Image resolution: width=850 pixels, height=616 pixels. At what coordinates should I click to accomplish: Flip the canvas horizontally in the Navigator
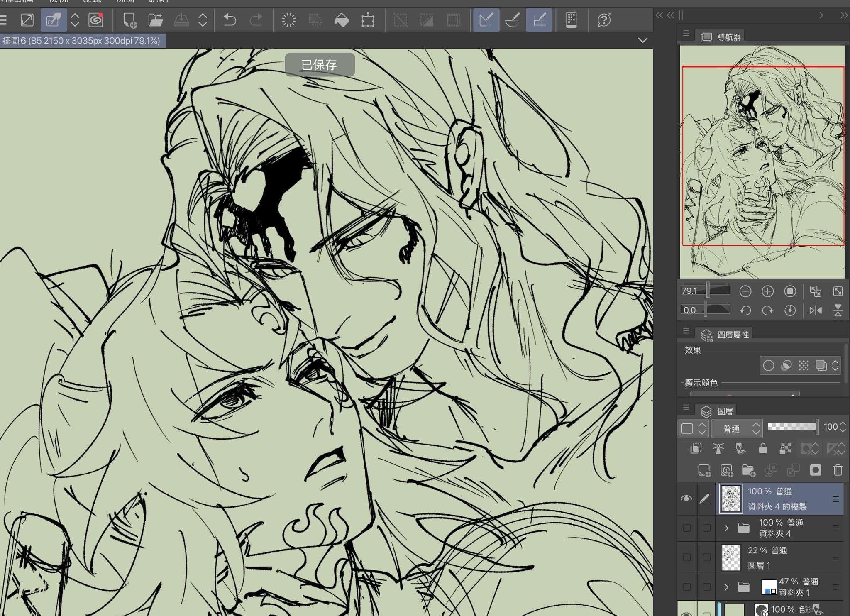(816, 310)
